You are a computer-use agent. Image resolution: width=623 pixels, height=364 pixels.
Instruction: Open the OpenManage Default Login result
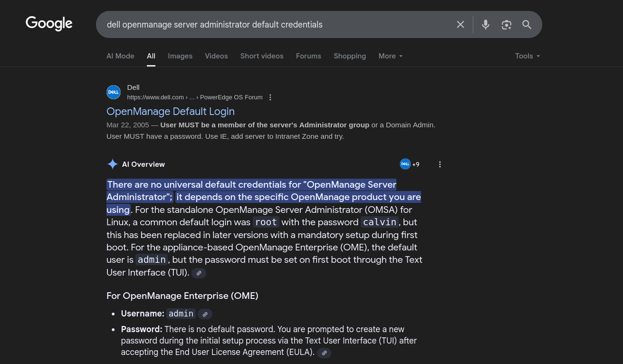(x=171, y=111)
